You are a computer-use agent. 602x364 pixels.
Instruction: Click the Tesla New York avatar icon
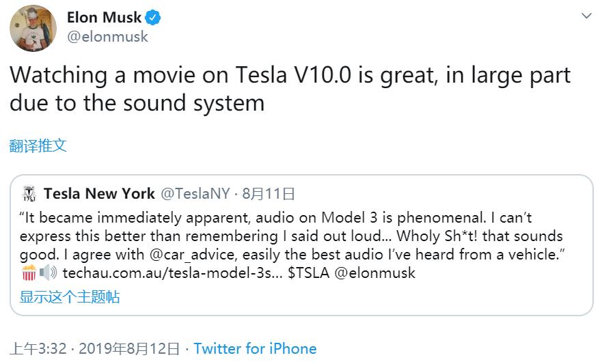(x=29, y=194)
